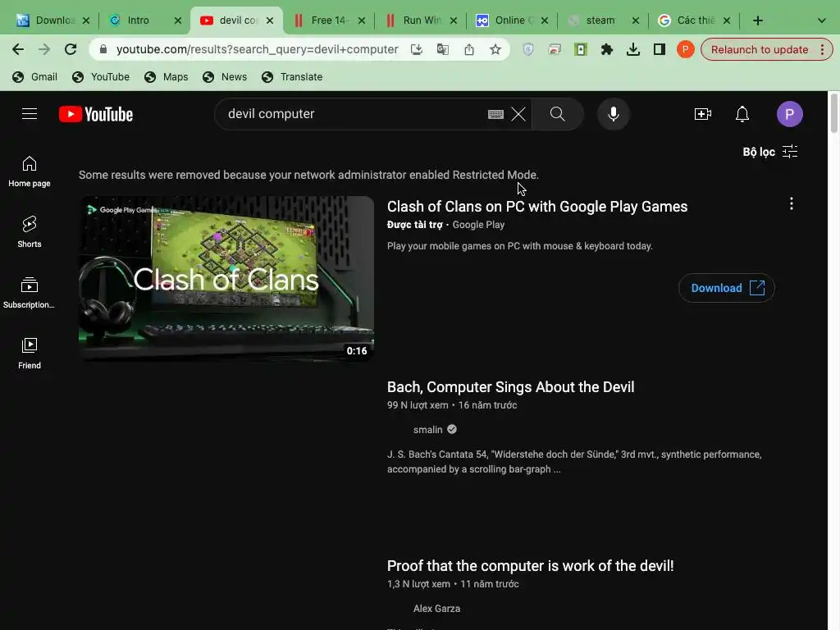Go to Home page in sidebar
The height and width of the screenshot is (630, 840).
(x=30, y=171)
